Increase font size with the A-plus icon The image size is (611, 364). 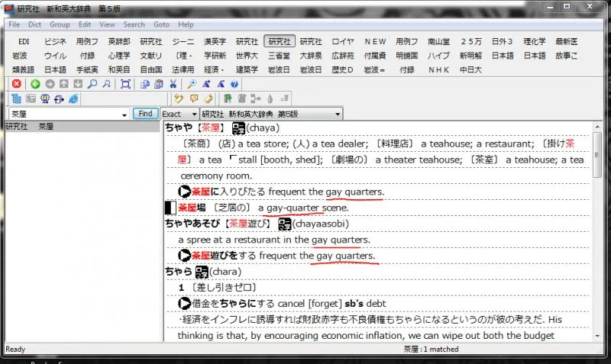[206, 84]
